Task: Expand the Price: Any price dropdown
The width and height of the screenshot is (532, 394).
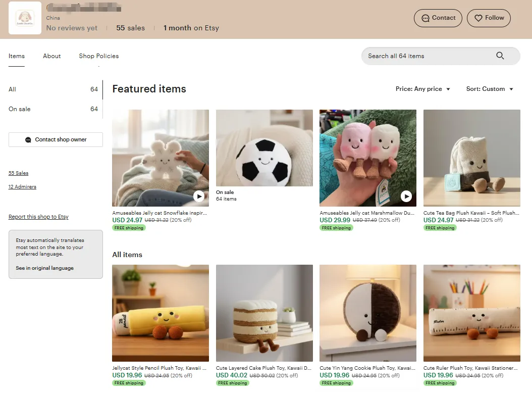Action: pyautogui.click(x=422, y=89)
